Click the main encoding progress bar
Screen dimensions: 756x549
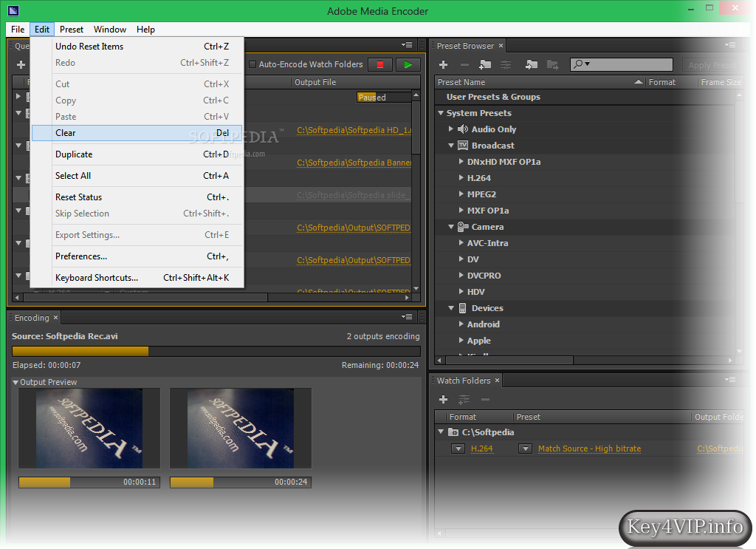pos(216,351)
